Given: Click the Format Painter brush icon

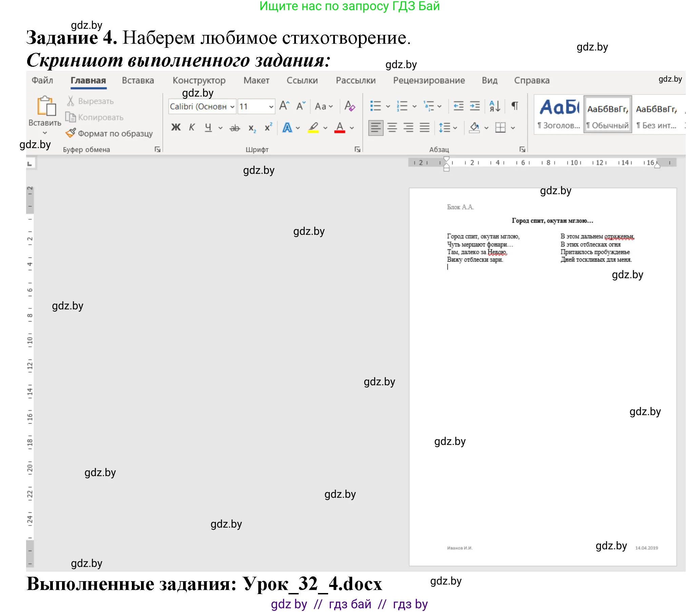Looking at the screenshot, I should click(71, 133).
